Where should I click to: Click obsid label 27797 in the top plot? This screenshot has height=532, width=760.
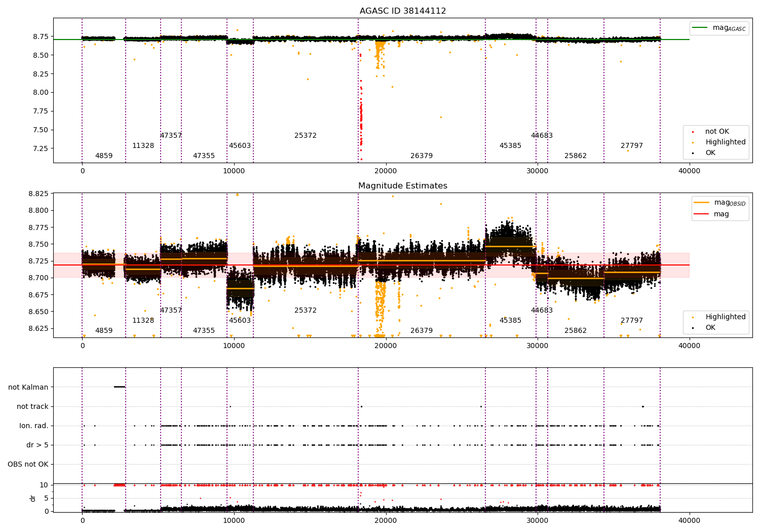click(x=632, y=146)
